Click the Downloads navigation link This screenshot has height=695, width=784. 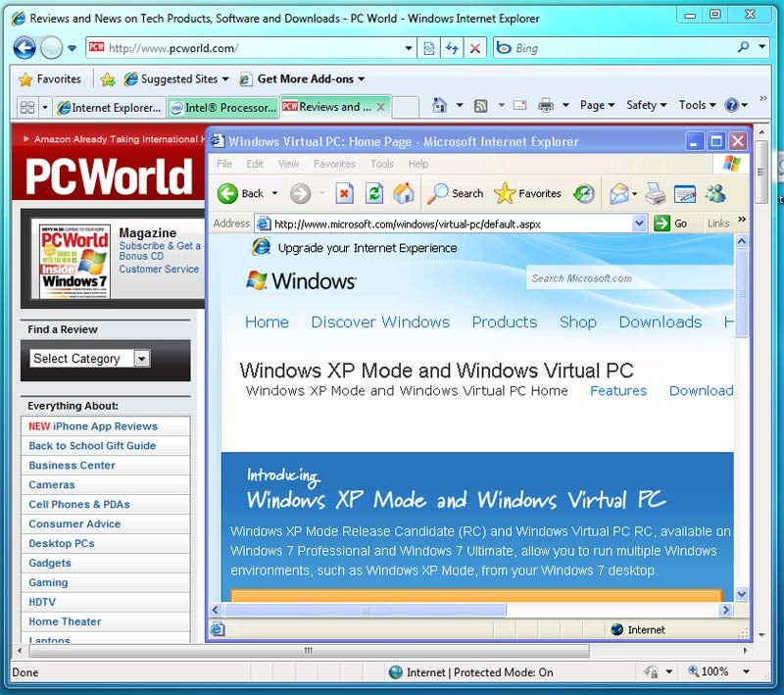point(660,322)
